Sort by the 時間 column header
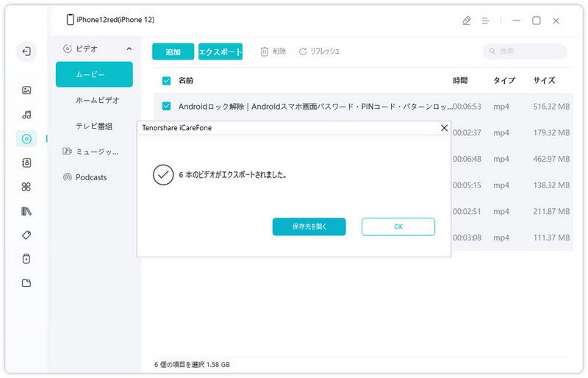This screenshot has width=588, height=378. 460,80
